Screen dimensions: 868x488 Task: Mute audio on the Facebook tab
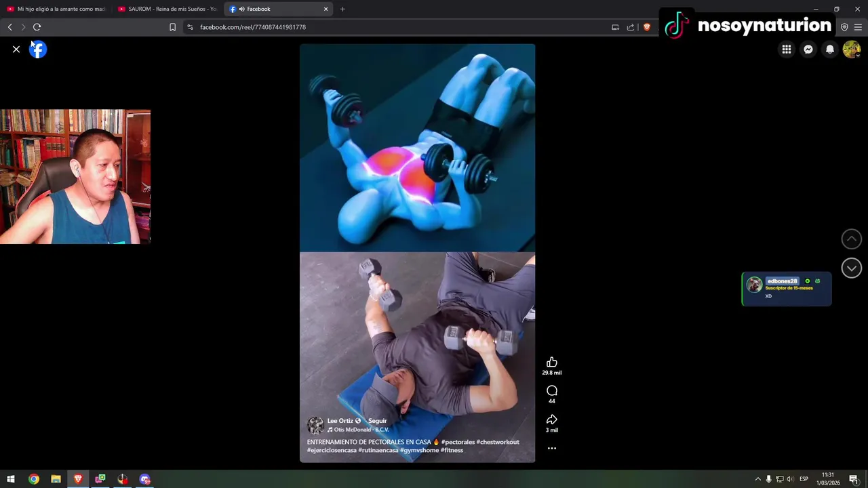point(241,9)
